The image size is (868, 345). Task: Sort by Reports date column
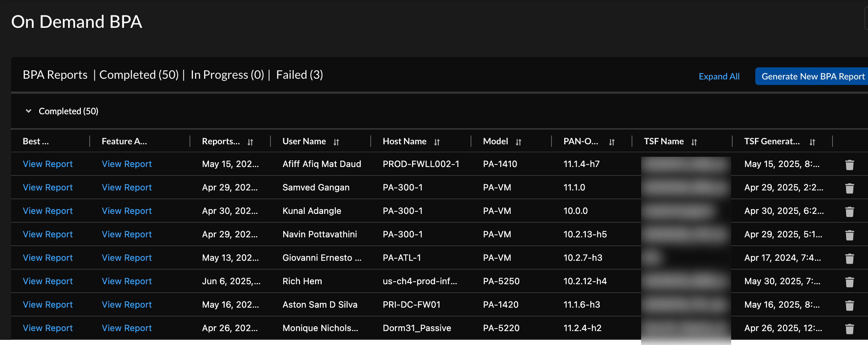pos(250,142)
